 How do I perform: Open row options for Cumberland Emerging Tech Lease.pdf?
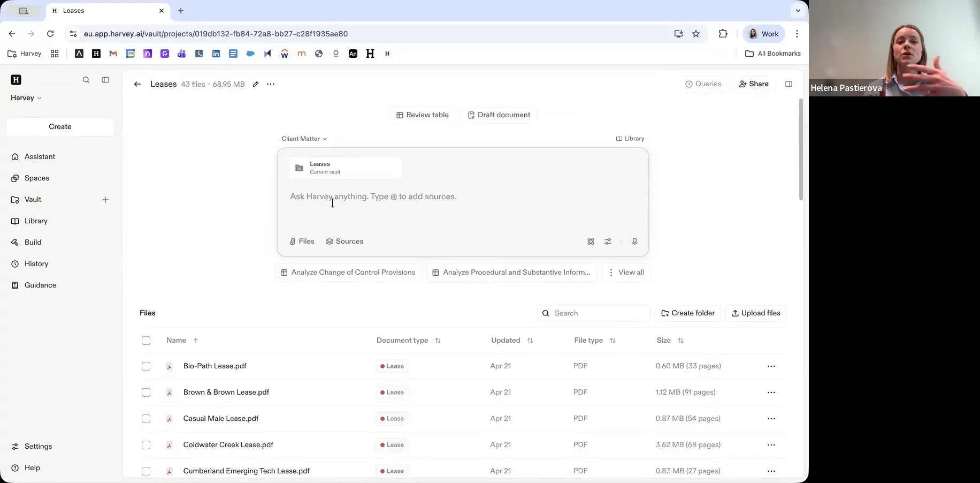(x=771, y=471)
